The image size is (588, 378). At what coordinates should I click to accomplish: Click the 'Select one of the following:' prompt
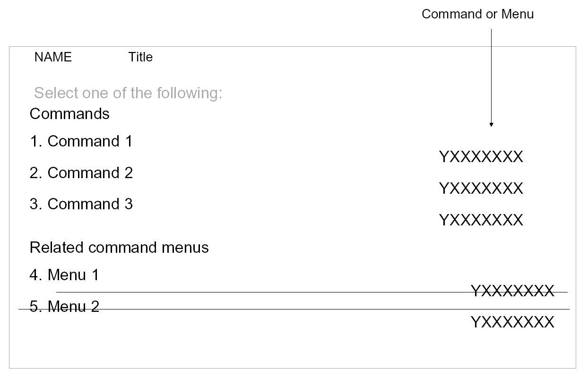coord(128,93)
